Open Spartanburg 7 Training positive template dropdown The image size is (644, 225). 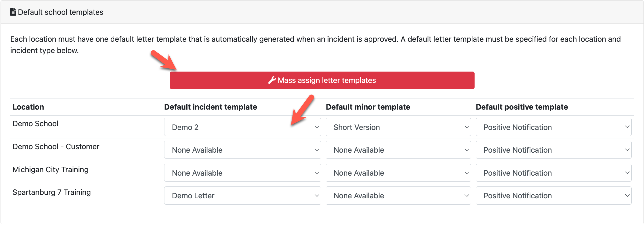tap(553, 196)
